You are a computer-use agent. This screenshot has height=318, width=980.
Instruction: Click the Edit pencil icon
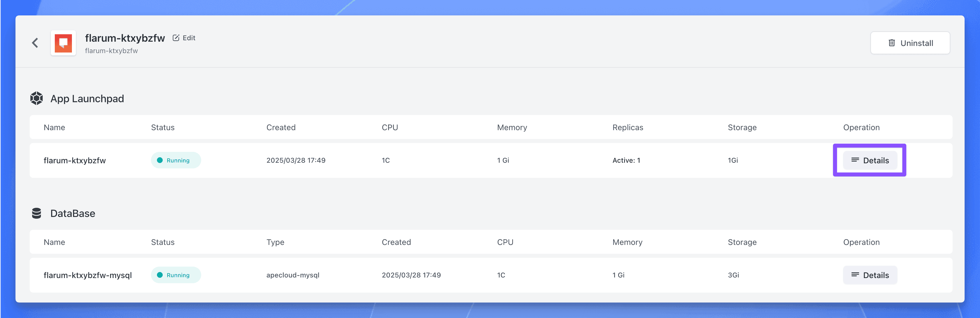coord(176,38)
